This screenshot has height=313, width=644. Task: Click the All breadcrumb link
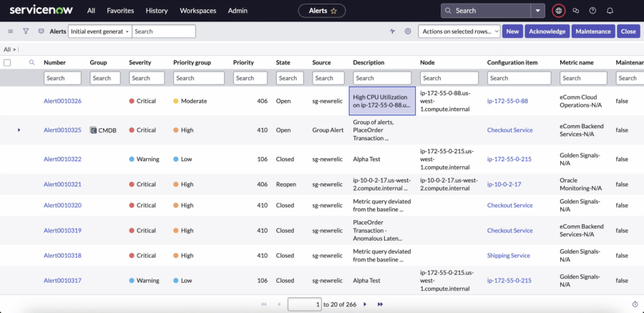(x=7, y=49)
